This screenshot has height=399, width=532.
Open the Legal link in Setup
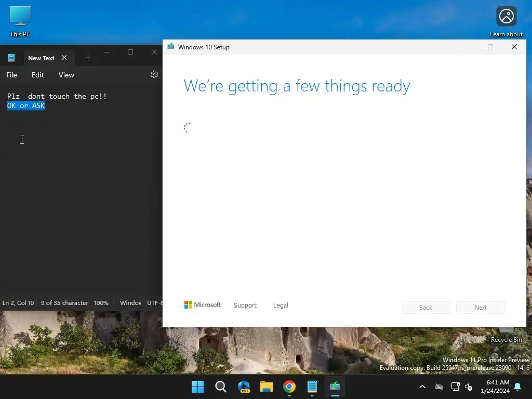point(281,305)
